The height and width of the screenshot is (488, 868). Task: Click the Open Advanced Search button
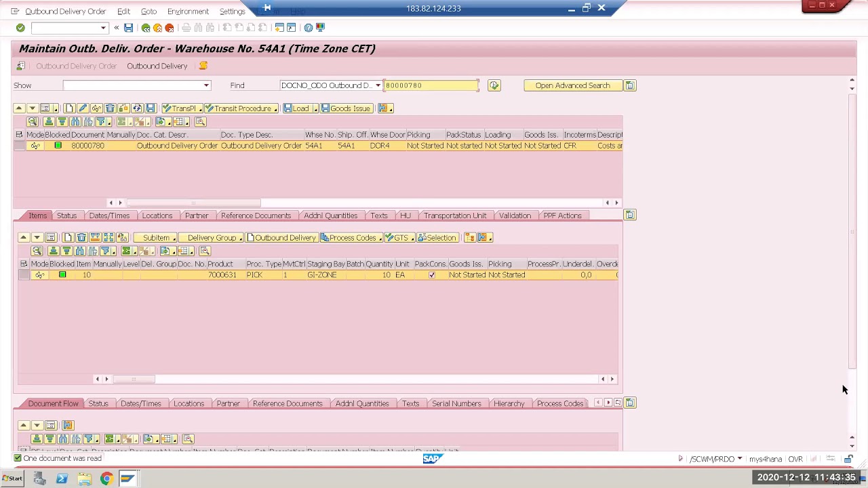(x=573, y=85)
